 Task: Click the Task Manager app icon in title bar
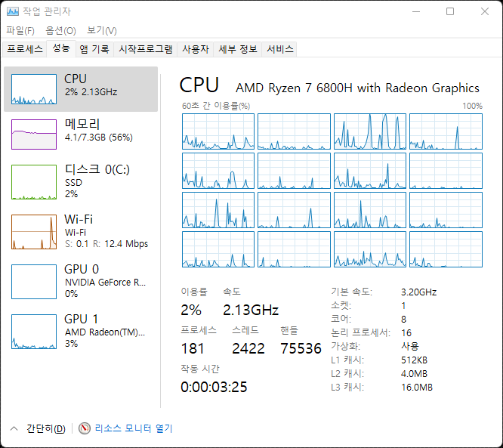pos(11,11)
